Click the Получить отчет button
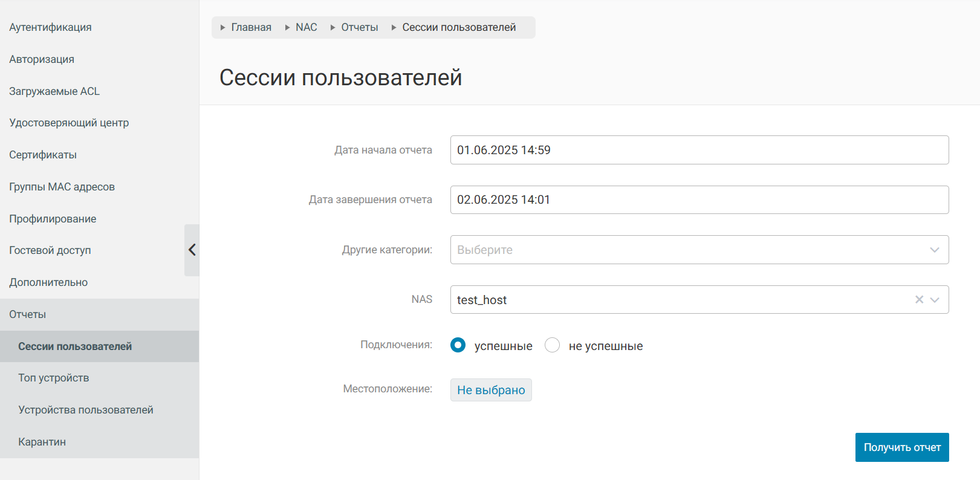This screenshot has height=480, width=980. coord(901,447)
